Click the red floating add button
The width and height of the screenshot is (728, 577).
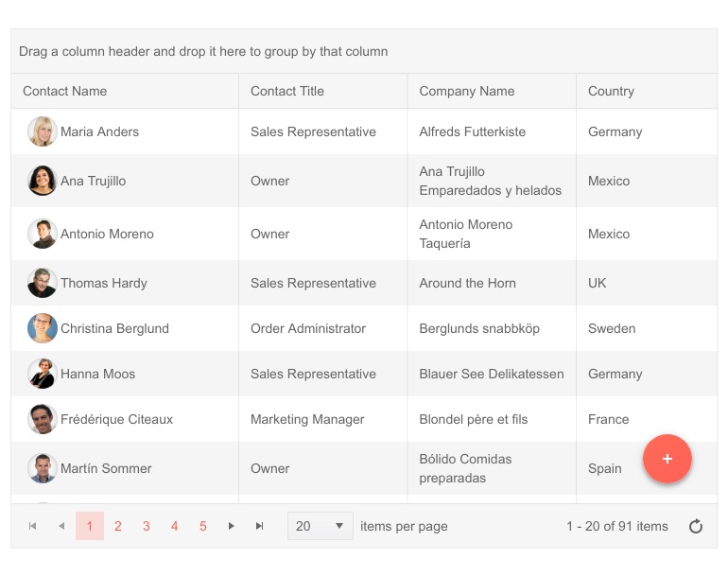pyautogui.click(x=667, y=459)
